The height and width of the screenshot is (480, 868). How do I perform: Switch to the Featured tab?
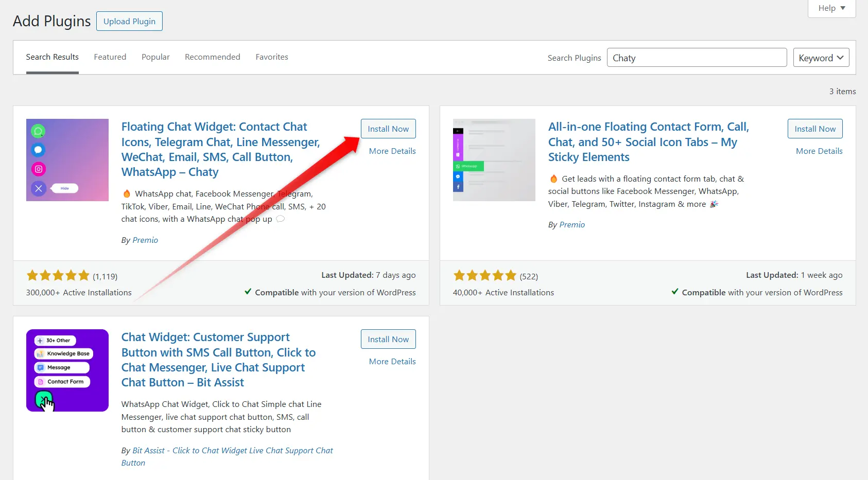pyautogui.click(x=110, y=57)
